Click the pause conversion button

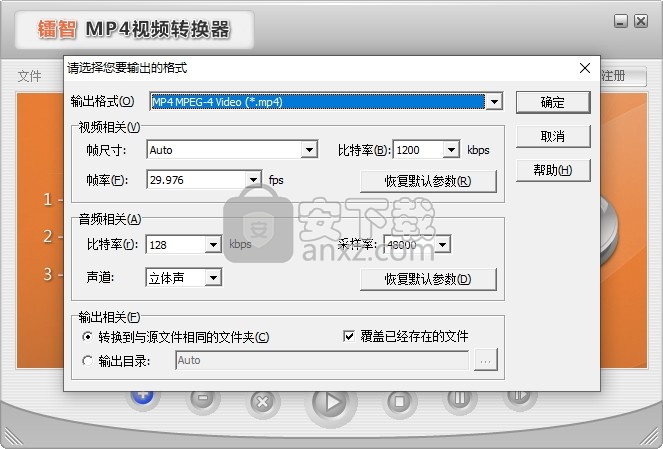[460, 399]
